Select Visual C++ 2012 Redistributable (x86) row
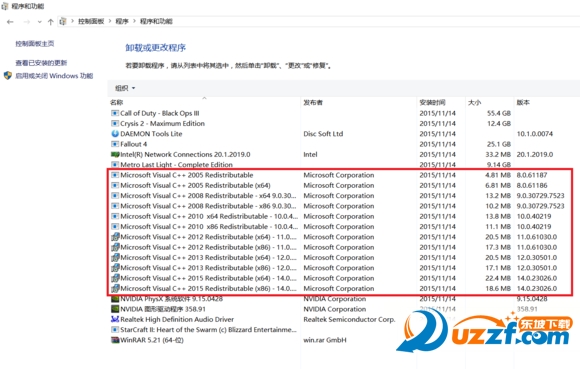This screenshot has height=369, width=580. [340, 247]
